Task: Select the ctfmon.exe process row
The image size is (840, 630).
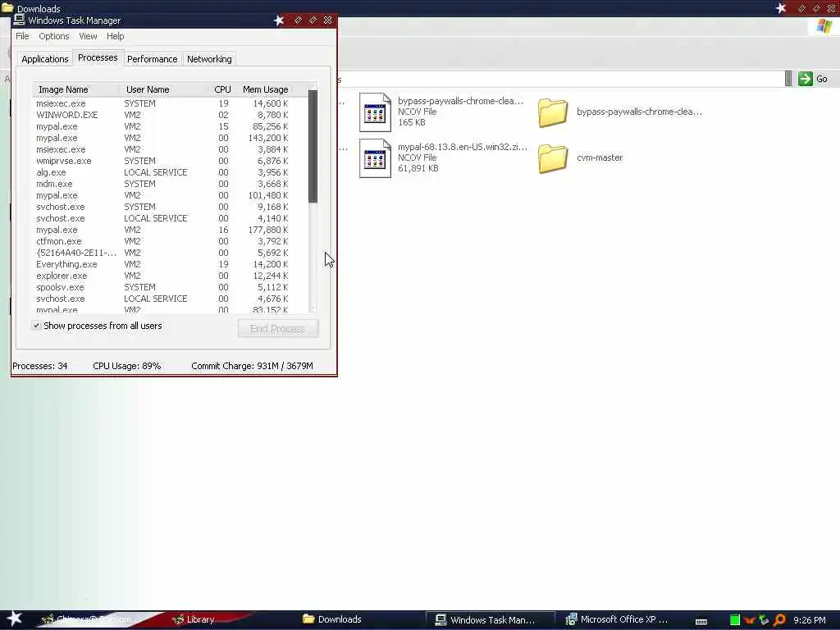Action: [162, 241]
